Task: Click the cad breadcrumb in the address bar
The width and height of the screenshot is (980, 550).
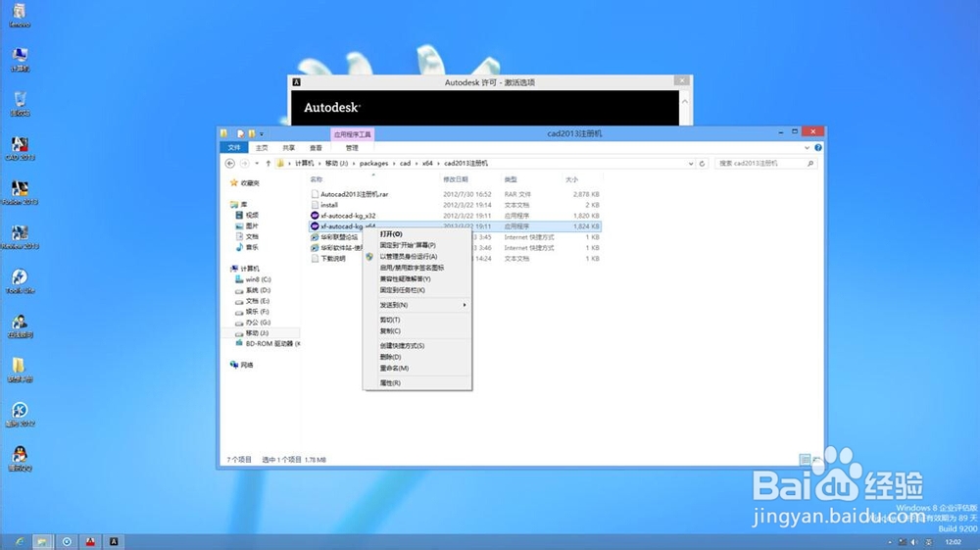Action: [405, 163]
